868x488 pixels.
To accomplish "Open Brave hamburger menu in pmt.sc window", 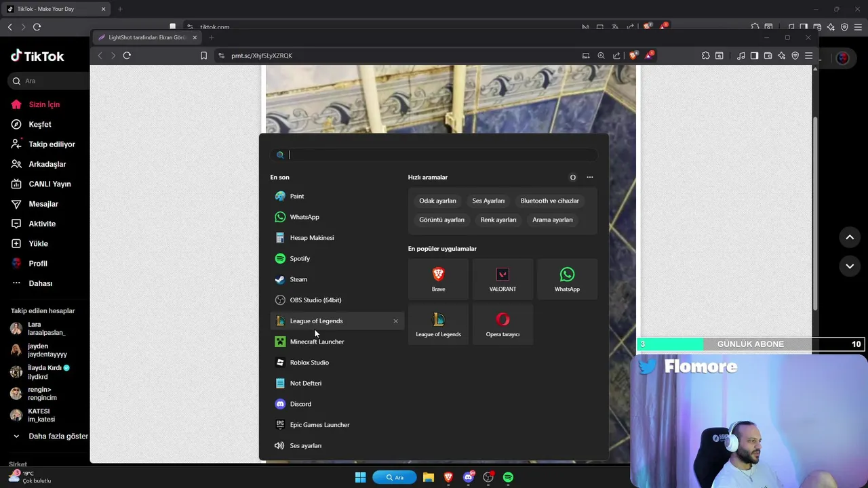I will 808,56.
